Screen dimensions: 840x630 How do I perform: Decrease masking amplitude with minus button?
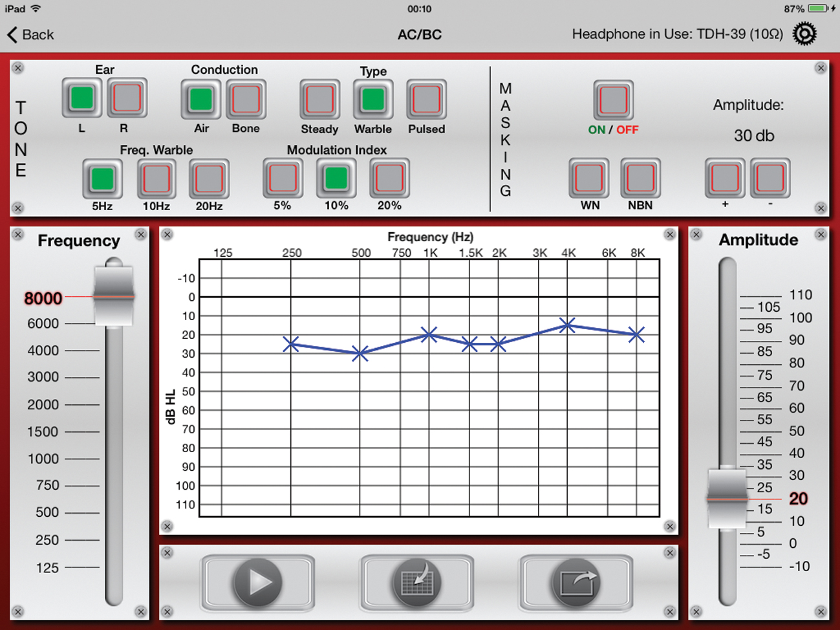[x=770, y=178]
